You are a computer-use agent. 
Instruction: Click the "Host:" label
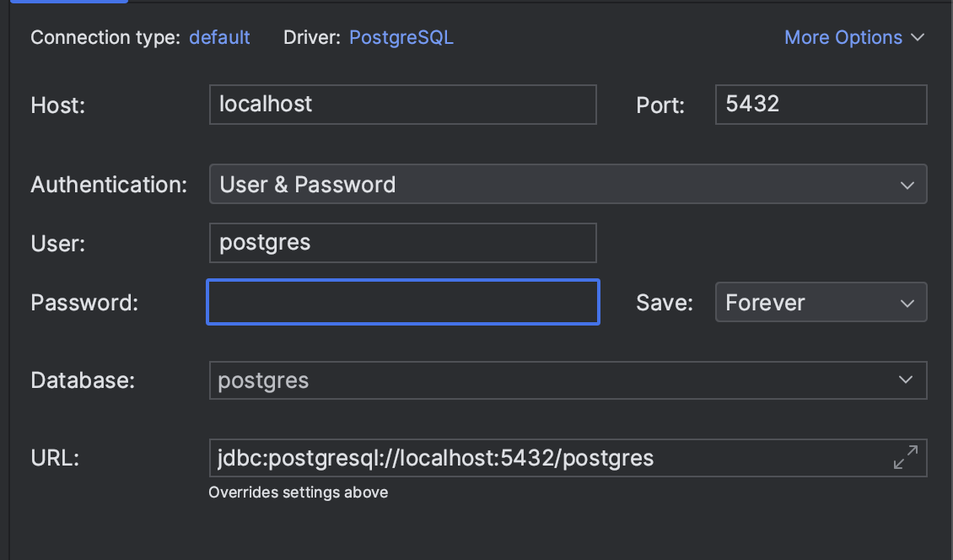click(x=57, y=105)
